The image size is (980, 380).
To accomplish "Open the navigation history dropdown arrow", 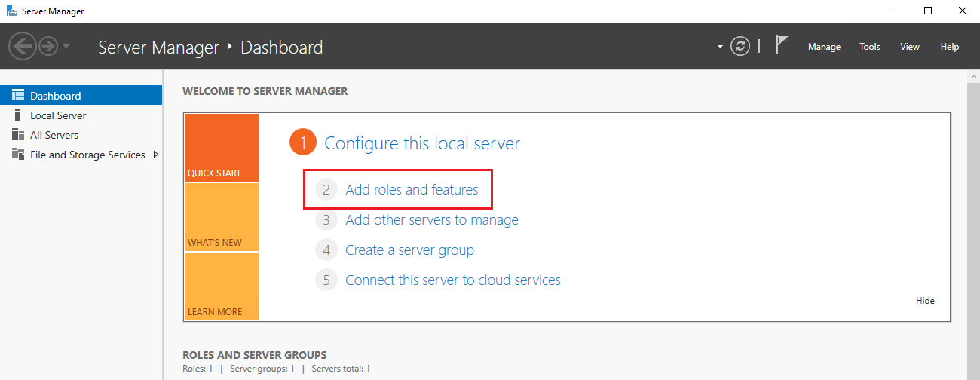I will [x=66, y=47].
